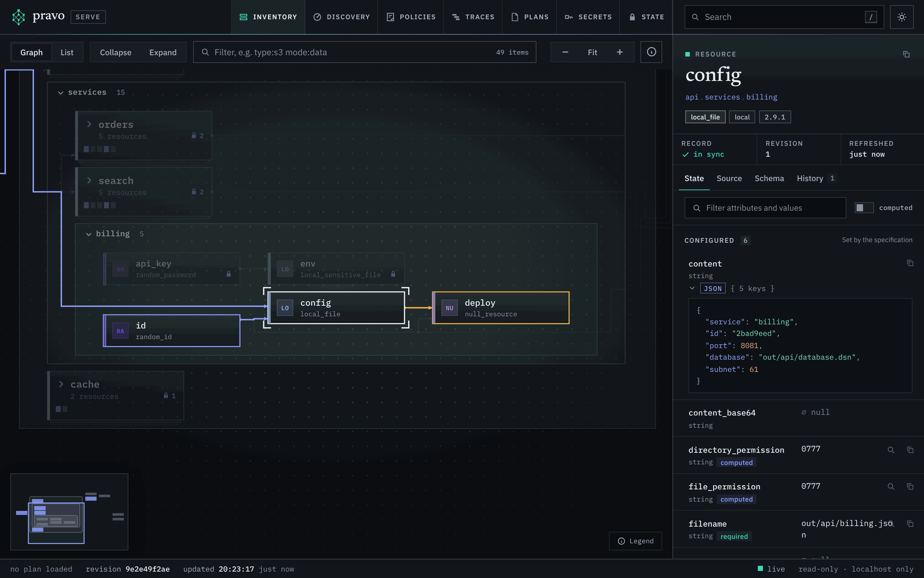
Task: Open the Discovery tab
Action: click(341, 17)
